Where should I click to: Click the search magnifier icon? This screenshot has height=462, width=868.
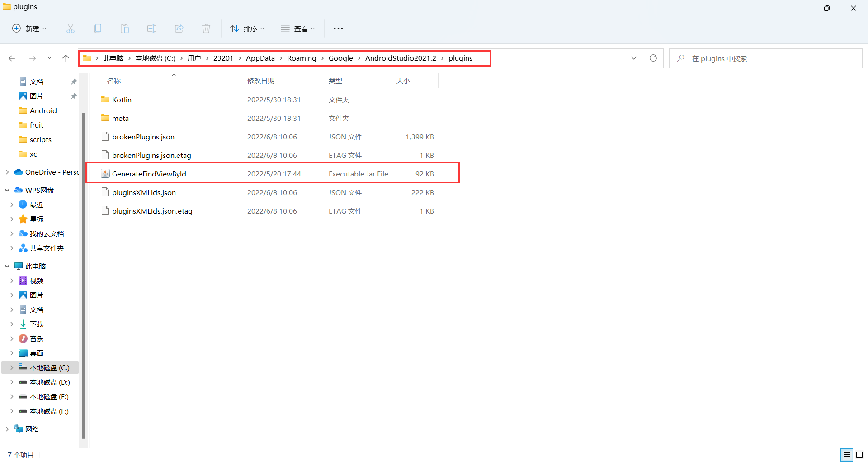(682, 58)
